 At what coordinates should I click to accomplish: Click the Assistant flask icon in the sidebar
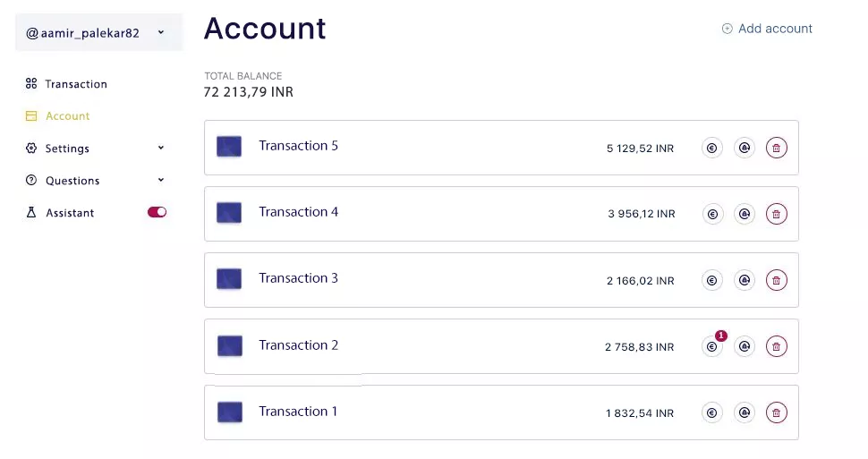[x=31, y=213]
